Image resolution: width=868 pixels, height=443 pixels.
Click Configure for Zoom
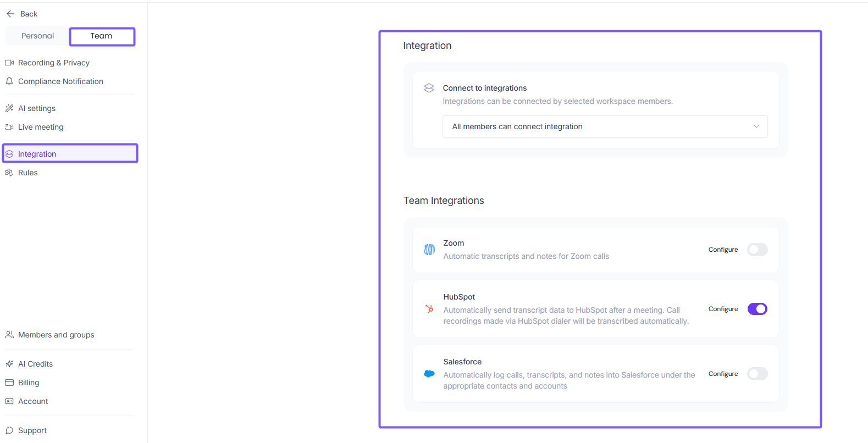(723, 250)
